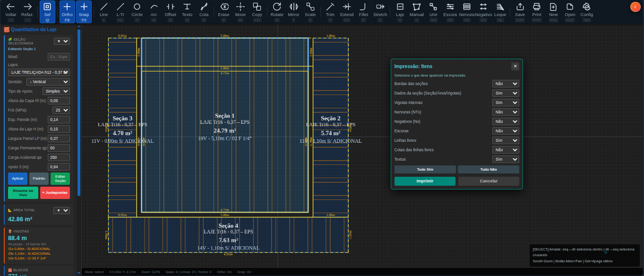
Task: Click Print PDF icon
Action: [x=536, y=12]
